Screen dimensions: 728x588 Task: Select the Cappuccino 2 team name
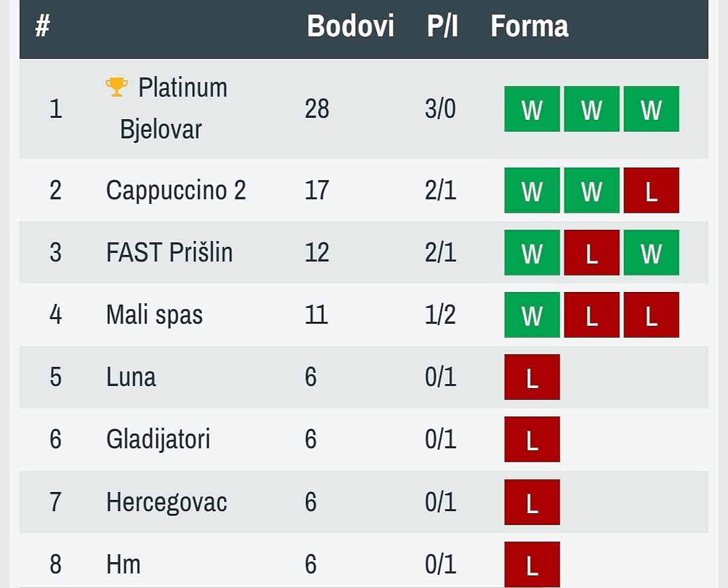(x=176, y=190)
